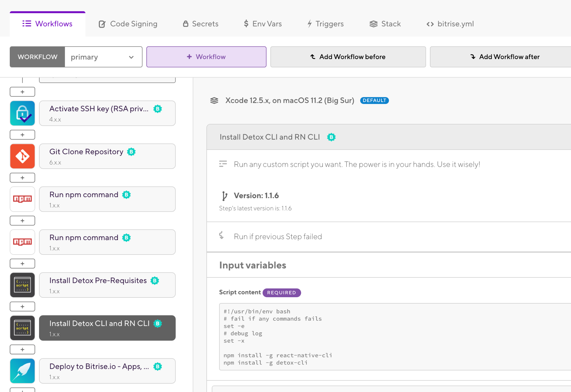Image resolution: width=571 pixels, height=392 pixels.
Task: Add step between SSH key and Git Clone
Action: click(23, 135)
